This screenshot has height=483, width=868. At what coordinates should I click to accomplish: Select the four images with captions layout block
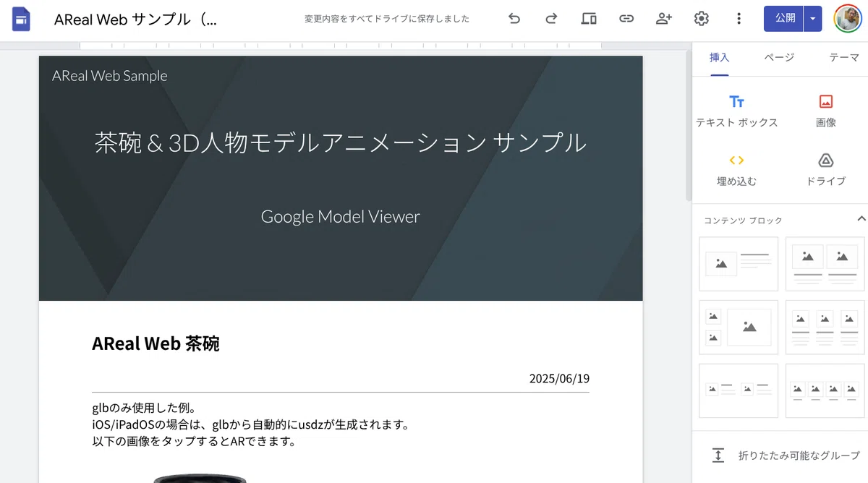click(x=825, y=390)
